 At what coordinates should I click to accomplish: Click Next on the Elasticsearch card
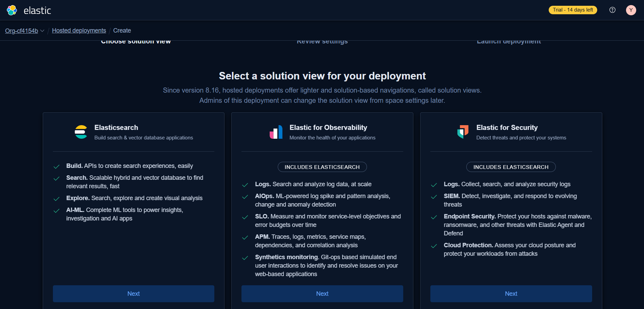(134, 294)
